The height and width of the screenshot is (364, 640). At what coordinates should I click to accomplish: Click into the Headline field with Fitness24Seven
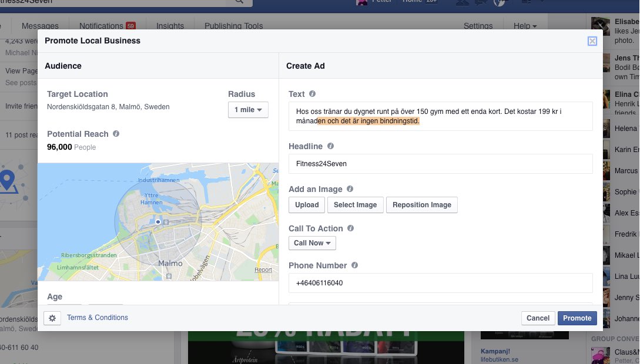[x=440, y=164]
